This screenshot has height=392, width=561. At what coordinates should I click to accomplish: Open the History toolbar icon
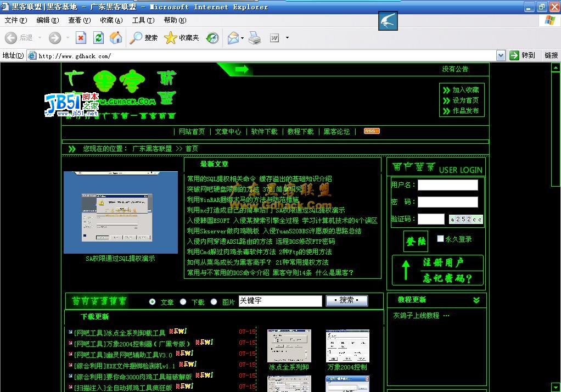coord(212,38)
